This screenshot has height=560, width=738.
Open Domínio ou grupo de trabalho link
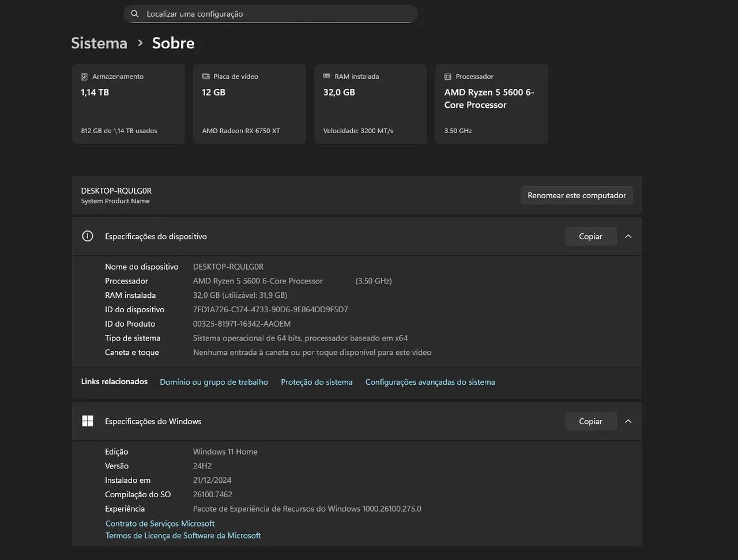[x=214, y=382]
